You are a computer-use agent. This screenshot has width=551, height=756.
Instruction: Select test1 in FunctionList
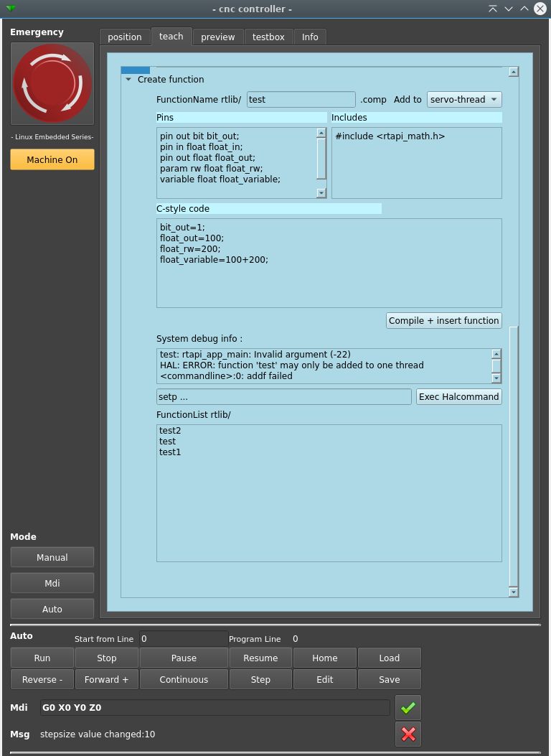(170, 452)
